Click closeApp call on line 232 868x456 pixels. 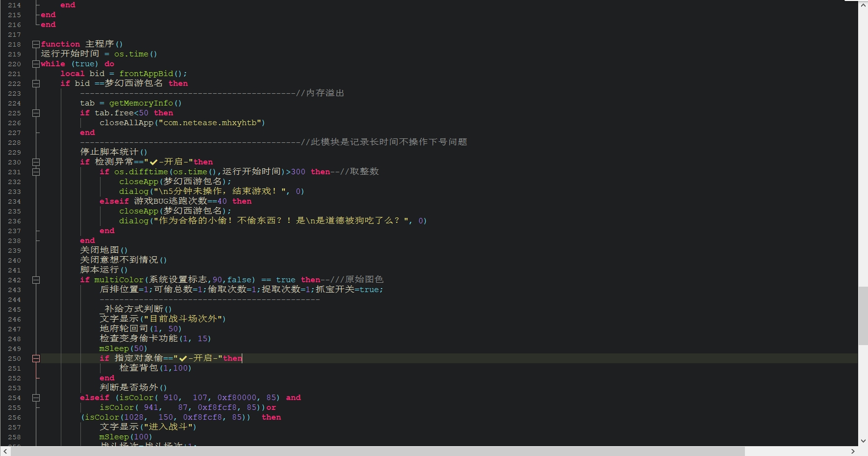point(175,182)
